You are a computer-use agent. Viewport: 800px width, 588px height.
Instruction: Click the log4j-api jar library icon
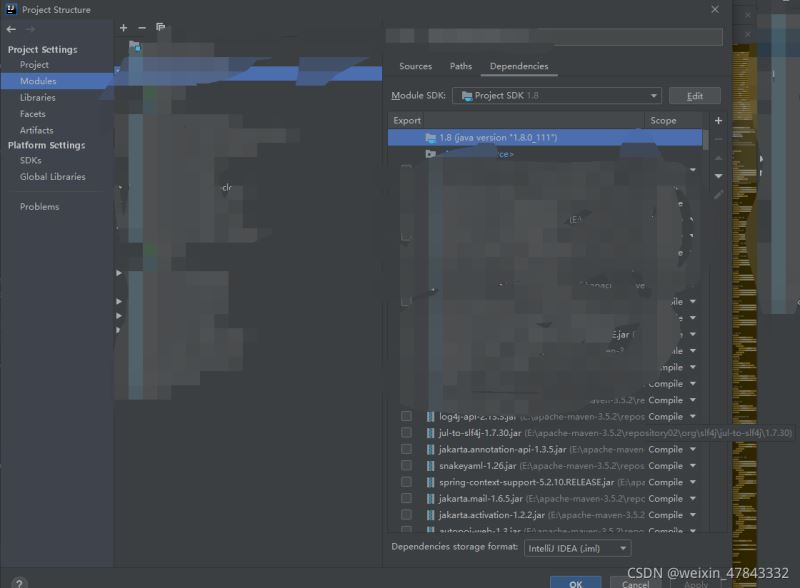click(431, 416)
